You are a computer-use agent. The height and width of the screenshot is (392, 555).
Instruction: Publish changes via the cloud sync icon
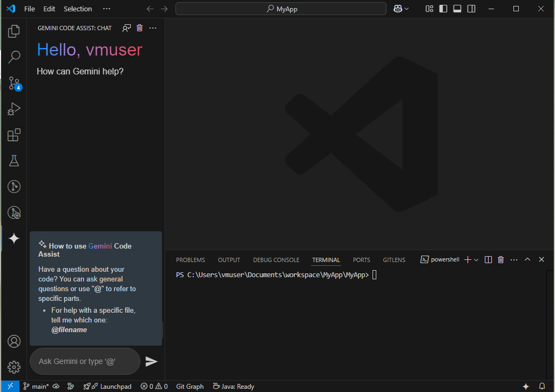[56, 387]
